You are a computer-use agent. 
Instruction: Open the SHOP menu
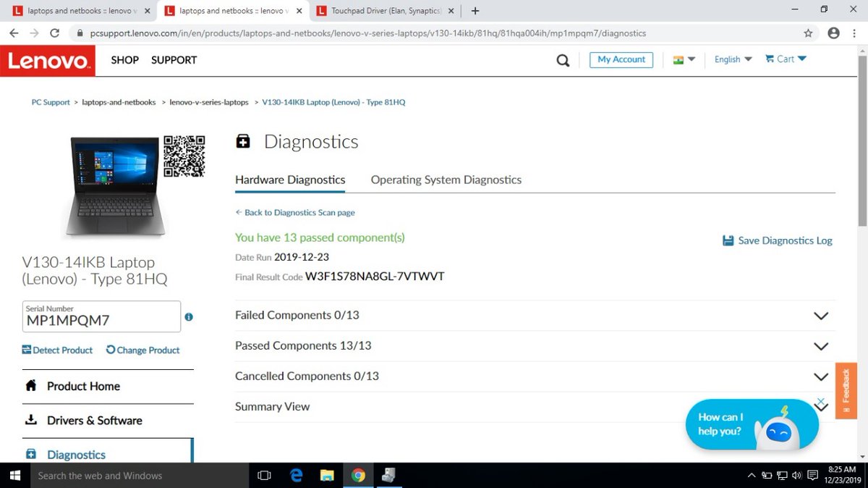click(x=124, y=60)
